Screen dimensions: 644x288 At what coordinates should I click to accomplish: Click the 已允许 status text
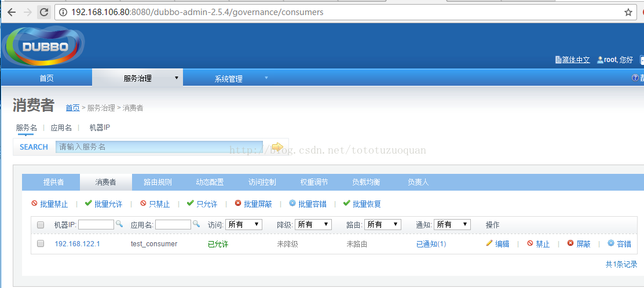tap(218, 244)
